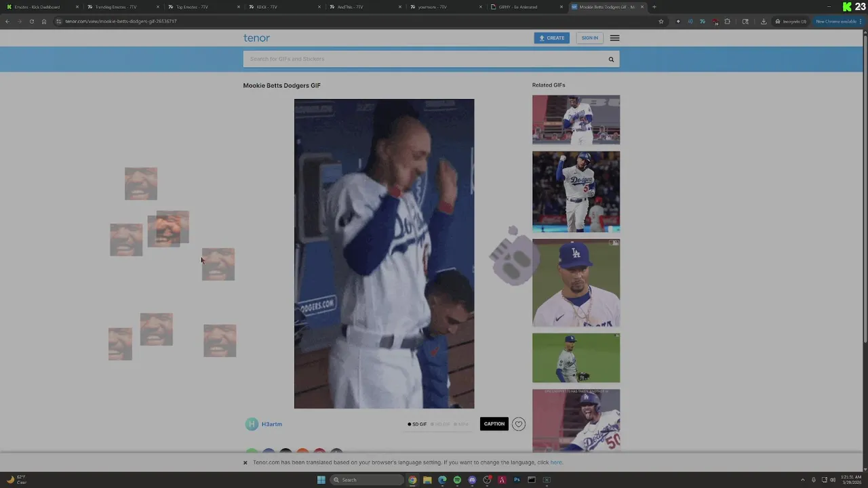Reload the page in Chrome
Screen dimensions: 868x488
[x=31, y=21]
